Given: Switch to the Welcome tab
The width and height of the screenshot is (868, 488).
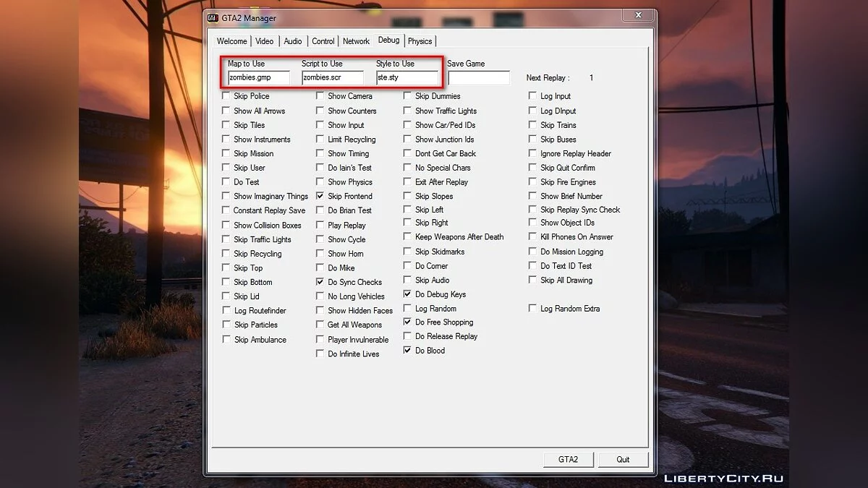Looking at the screenshot, I should pos(231,41).
